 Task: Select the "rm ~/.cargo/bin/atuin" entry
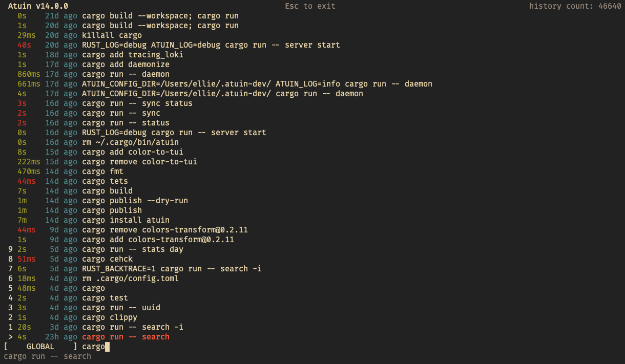(x=130, y=142)
